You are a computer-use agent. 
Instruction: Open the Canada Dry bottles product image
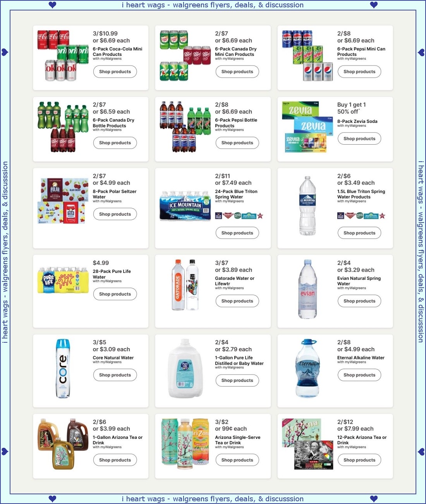pyautogui.click(x=63, y=127)
